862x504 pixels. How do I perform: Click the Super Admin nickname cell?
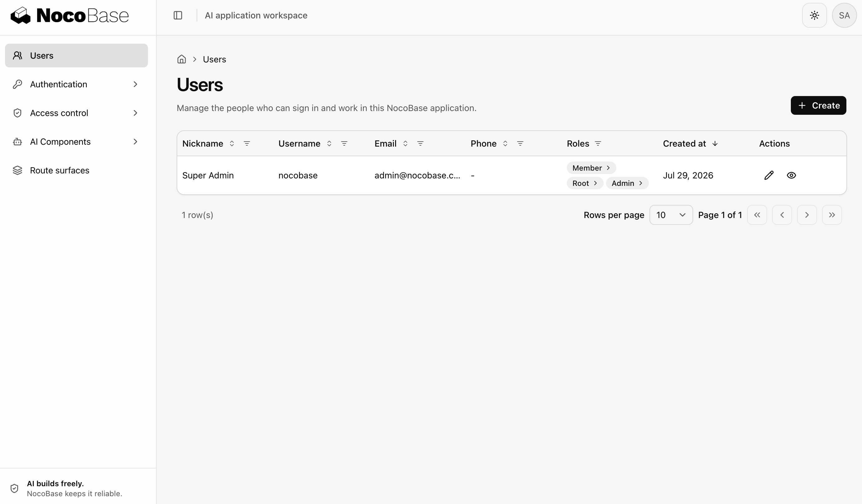[x=208, y=175]
